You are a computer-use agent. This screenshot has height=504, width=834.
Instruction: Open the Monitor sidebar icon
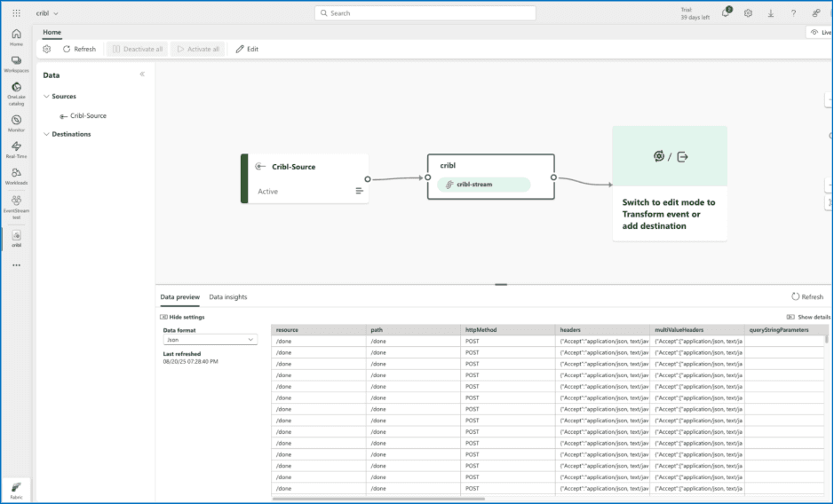click(x=16, y=122)
